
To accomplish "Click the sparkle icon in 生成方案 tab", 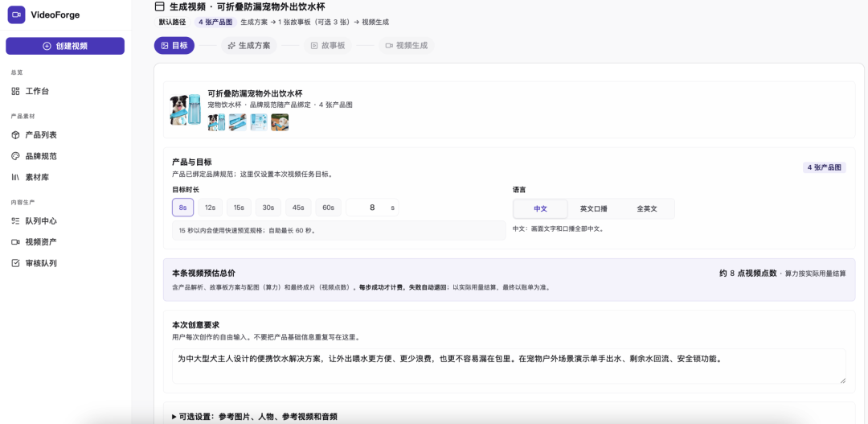I will click(x=232, y=45).
